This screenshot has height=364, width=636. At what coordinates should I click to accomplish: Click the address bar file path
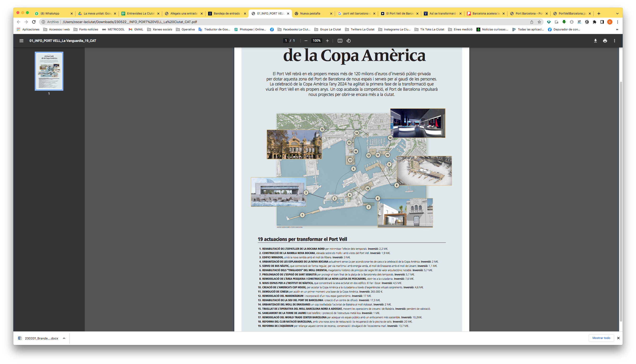(130, 22)
